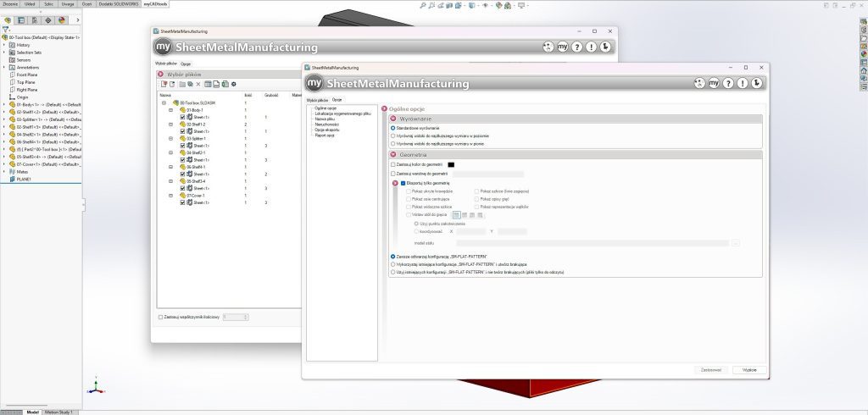Click the table columns icon in file toolbar
This screenshot has width=868, height=415.
pyautogui.click(x=209, y=84)
